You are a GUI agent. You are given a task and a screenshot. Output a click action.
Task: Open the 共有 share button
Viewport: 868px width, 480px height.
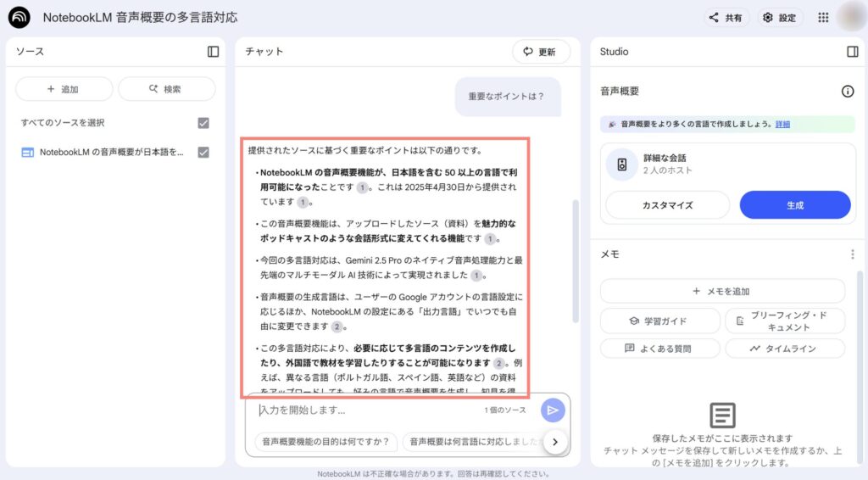pyautogui.click(x=726, y=18)
